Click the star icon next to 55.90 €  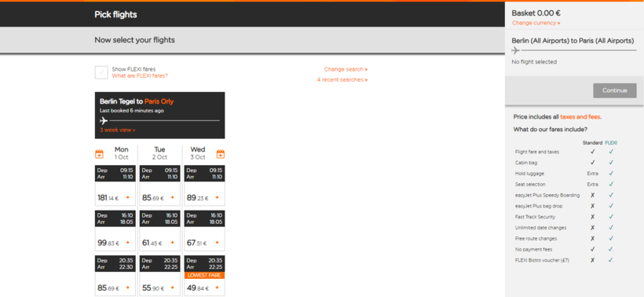point(173,288)
